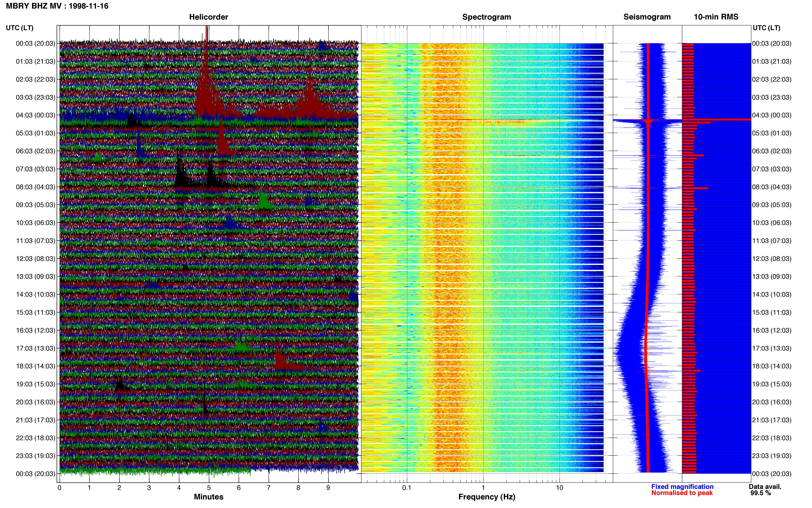This screenshot has width=812, height=508.
Task: Click left time label 16:03 (12:03)
Action: pos(36,330)
